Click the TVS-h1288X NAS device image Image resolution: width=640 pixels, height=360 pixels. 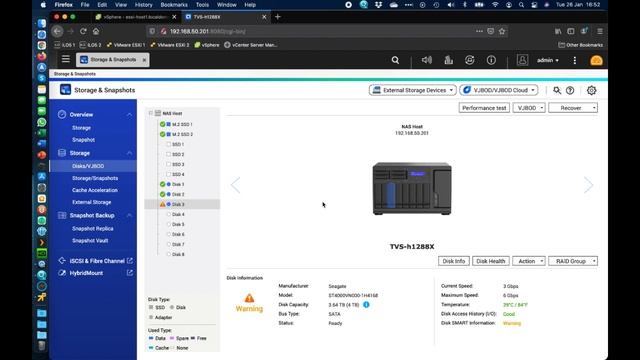(x=412, y=188)
